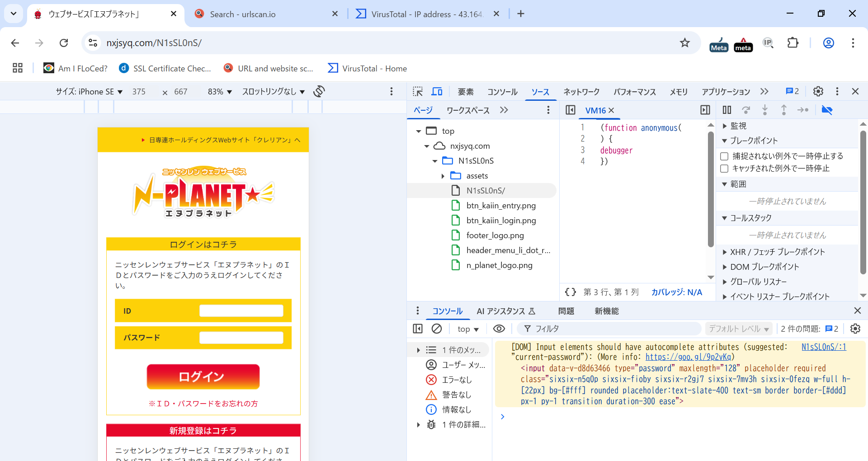This screenshot has height=461, width=868.
Task: Close the VM16 source tab
Action: (x=611, y=110)
